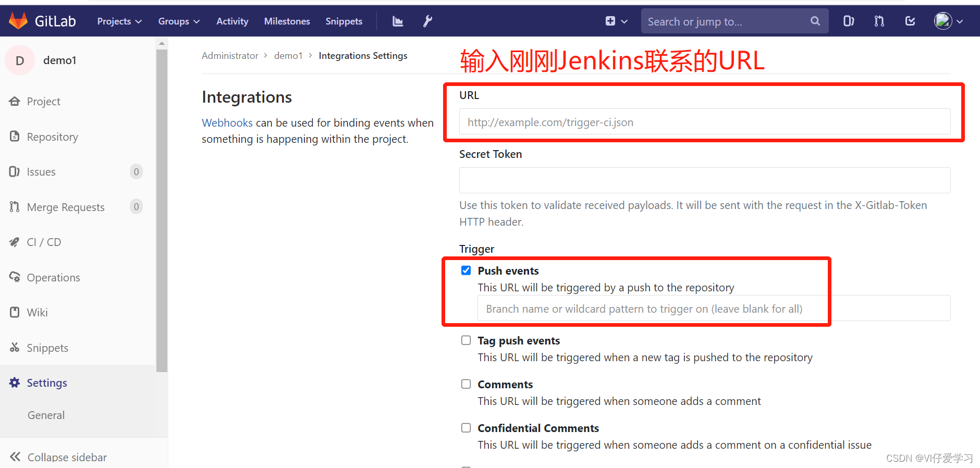Click the GitLab fox logo

pos(18,21)
